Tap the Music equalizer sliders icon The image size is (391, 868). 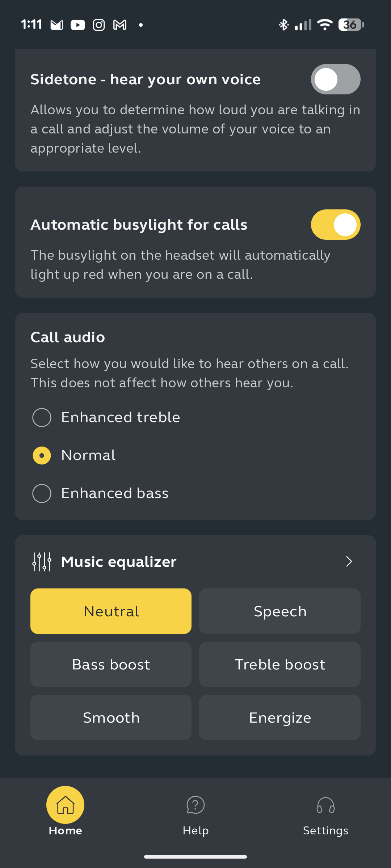click(x=42, y=562)
